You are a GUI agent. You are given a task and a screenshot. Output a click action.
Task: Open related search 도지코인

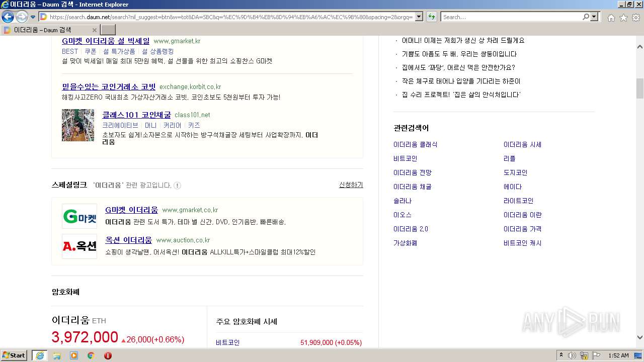(x=516, y=172)
